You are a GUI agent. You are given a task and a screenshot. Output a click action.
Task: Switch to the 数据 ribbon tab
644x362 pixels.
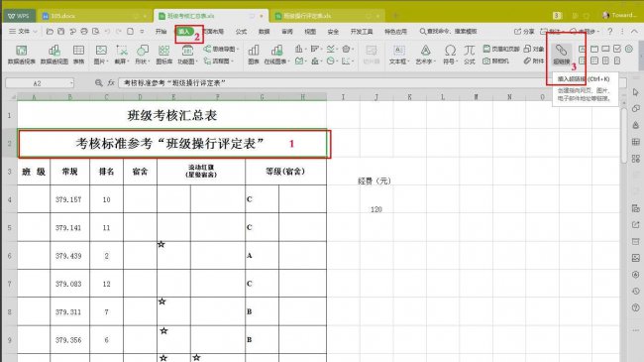[x=264, y=32]
